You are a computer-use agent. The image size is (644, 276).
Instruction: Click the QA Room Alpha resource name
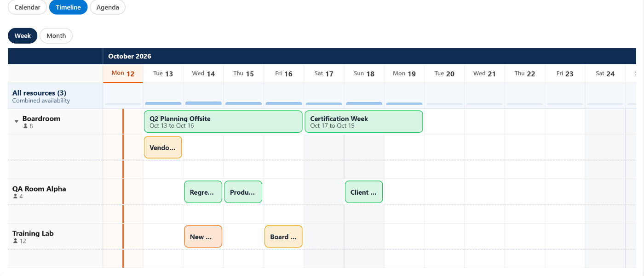(x=39, y=189)
